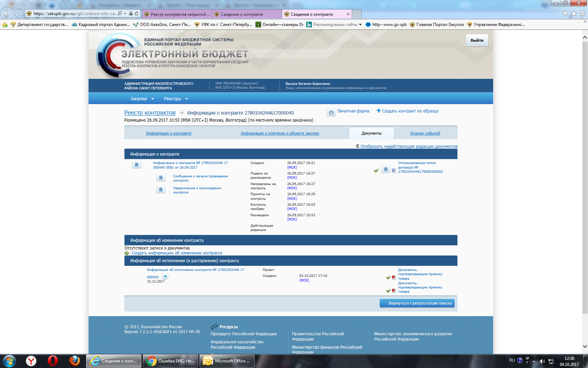Open the Favorites star in the browser toolbar
The height and width of the screenshot is (368, 588).
click(574, 14)
